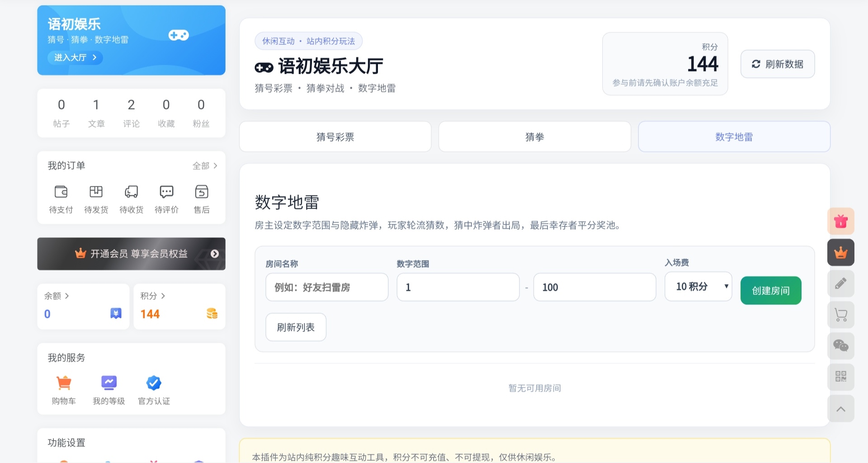Click the gift icon in floating sidebar
868x463 pixels.
(x=841, y=222)
